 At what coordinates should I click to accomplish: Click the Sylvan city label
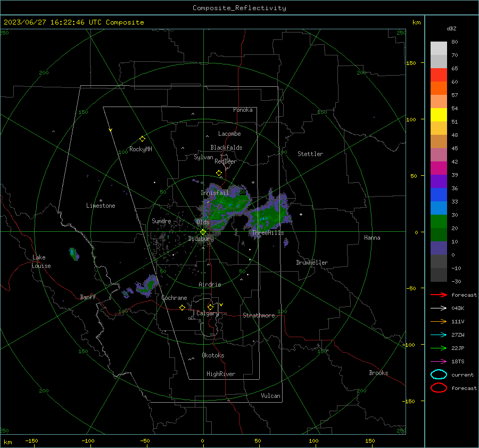click(203, 158)
